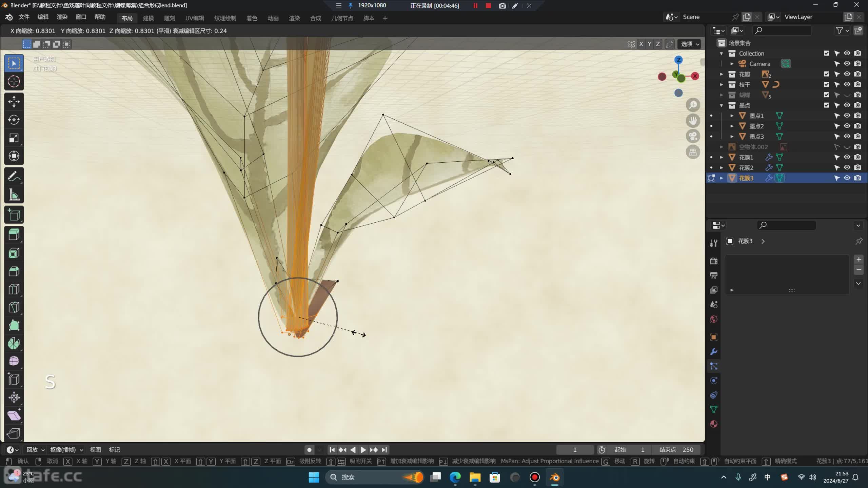This screenshot has height=488, width=868.
Task: Click the 结束点 250 end frame field
Action: (x=677, y=450)
